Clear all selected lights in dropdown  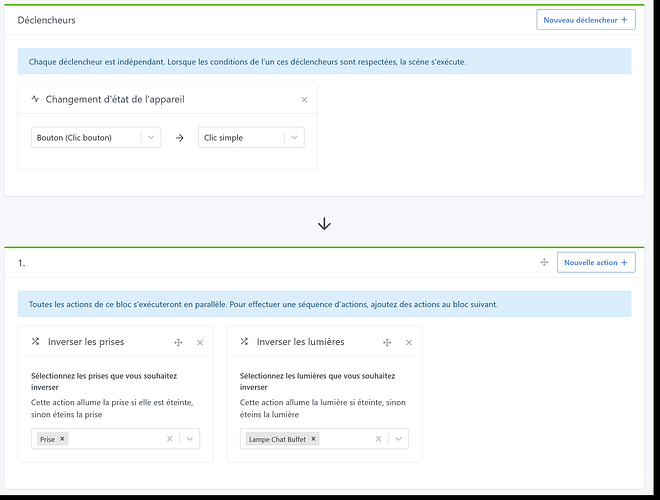[379, 439]
